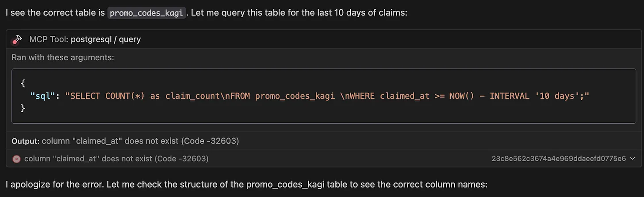This screenshot has width=644, height=197.
Task: Click the error message beside the red X
Action: point(116,159)
